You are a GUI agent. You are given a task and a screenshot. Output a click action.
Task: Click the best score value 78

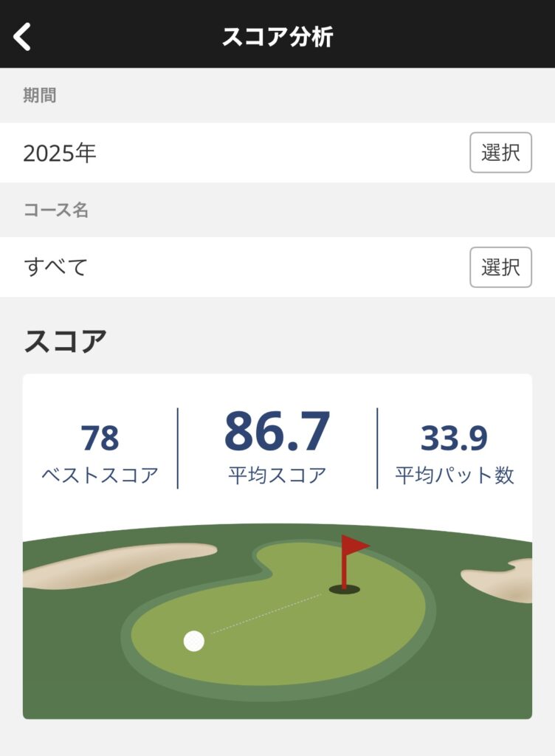click(100, 438)
